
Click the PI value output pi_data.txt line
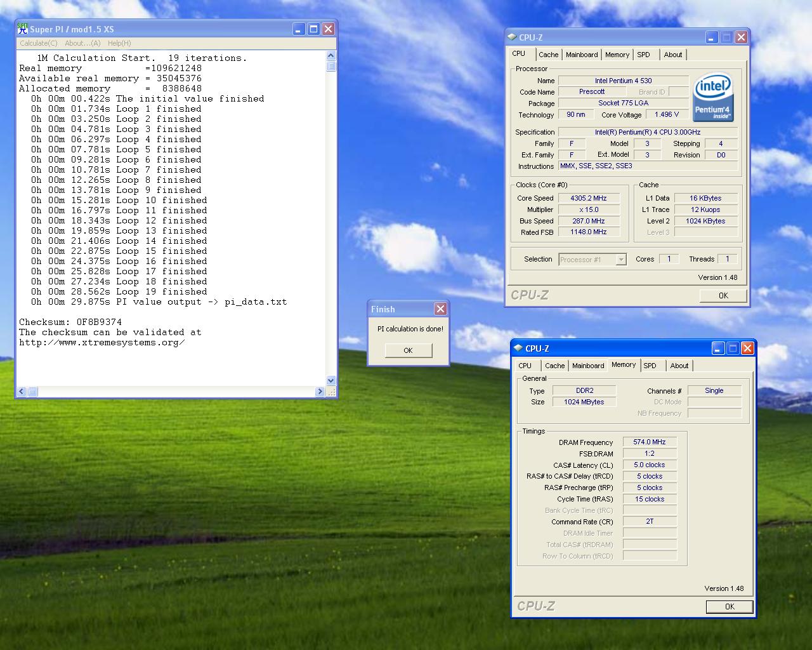pos(159,302)
